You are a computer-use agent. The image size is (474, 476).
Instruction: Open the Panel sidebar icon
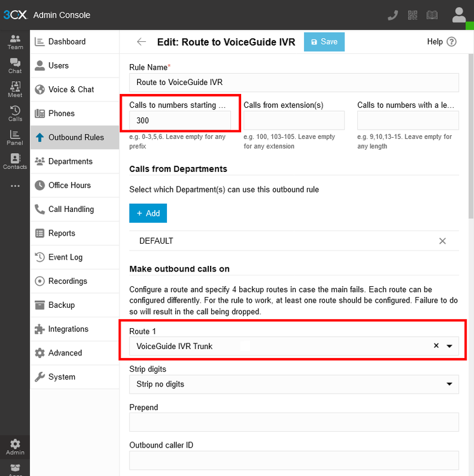(15, 138)
